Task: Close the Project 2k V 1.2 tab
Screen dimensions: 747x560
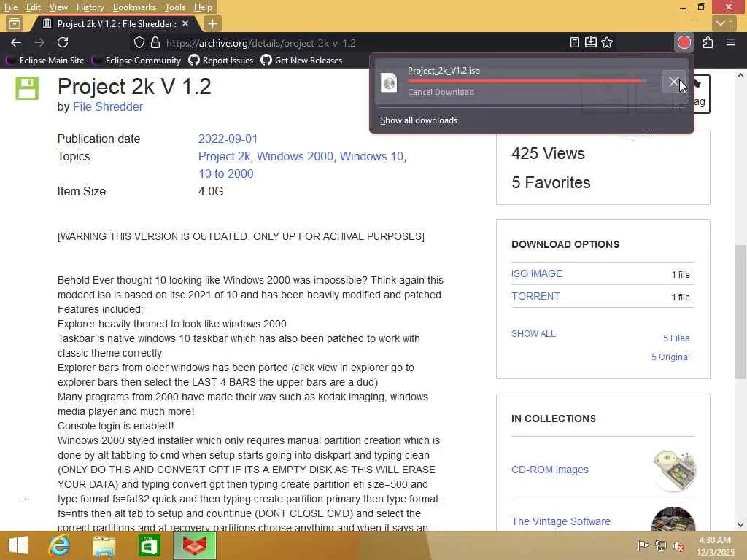Action: tap(185, 23)
